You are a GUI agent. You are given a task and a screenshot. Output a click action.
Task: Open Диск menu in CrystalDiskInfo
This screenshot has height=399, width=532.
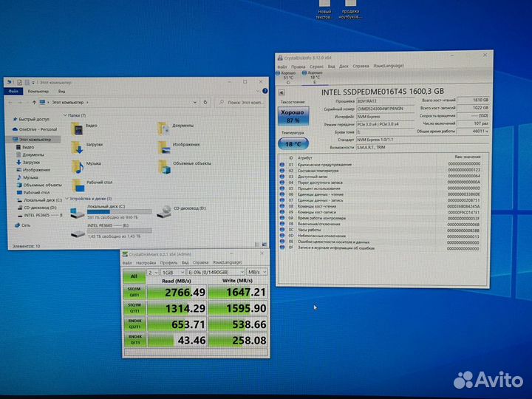(344, 66)
